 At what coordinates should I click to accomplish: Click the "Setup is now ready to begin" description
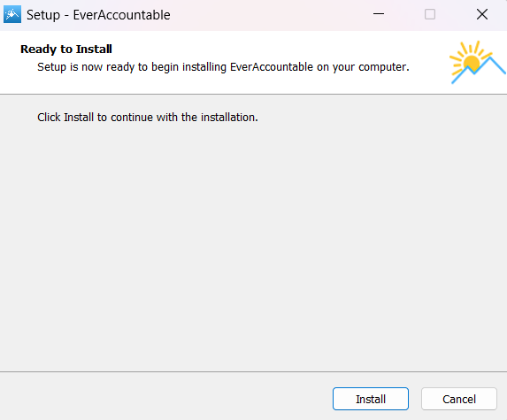point(223,67)
